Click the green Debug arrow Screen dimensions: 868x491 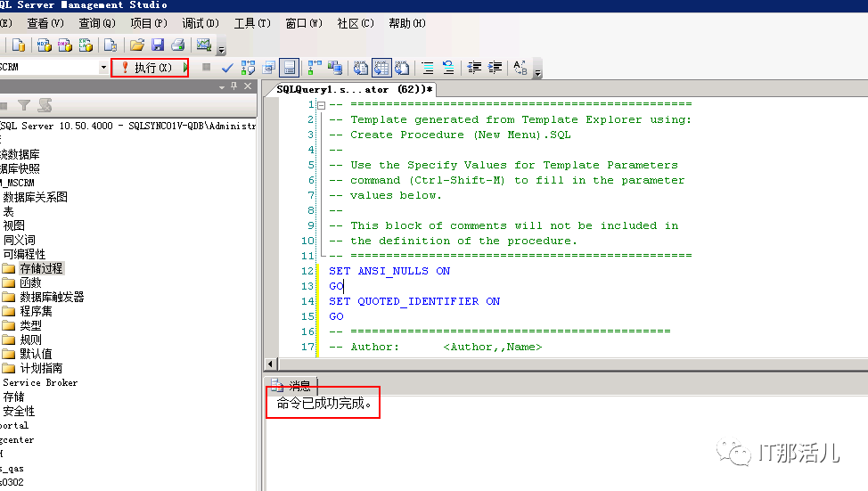point(186,68)
